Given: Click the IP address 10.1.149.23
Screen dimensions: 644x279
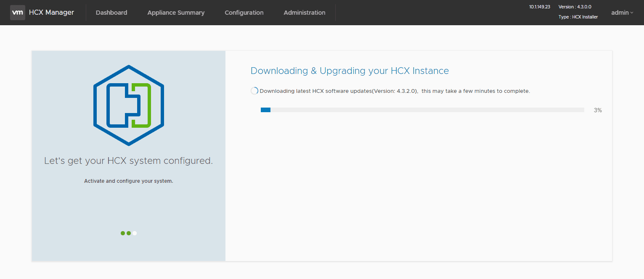Looking at the screenshot, I should point(540,7).
